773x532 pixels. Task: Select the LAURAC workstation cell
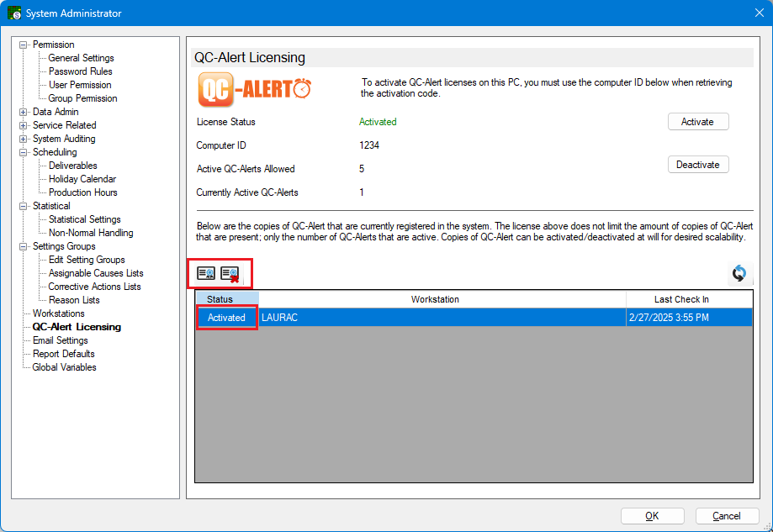(442, 318)
